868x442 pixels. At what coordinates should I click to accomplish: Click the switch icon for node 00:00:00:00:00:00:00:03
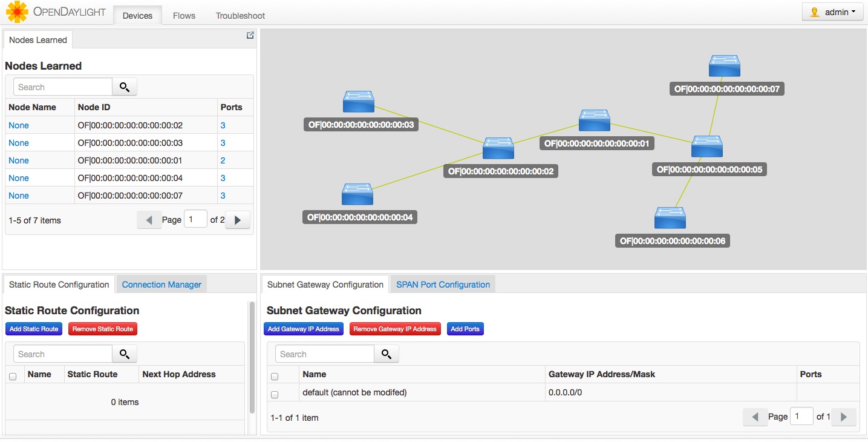tap(358, 102)
